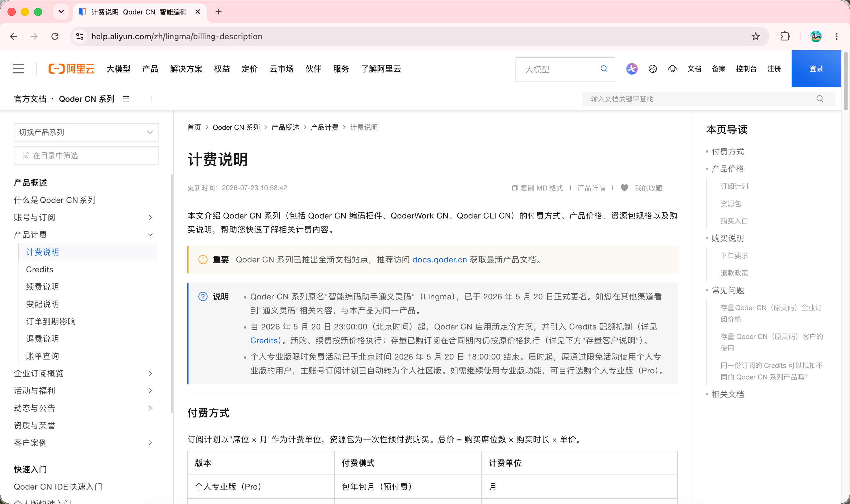Expand the 企业订阅概览 sidebar section
The height and width of the screenshot is (504, 850).
[151, 374]
